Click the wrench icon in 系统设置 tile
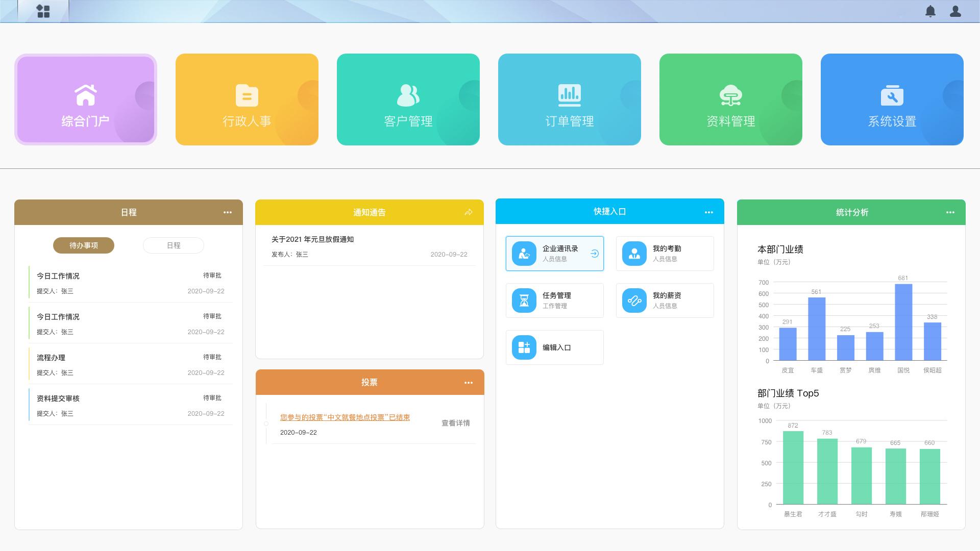980x551 pixels. (892, 95)
